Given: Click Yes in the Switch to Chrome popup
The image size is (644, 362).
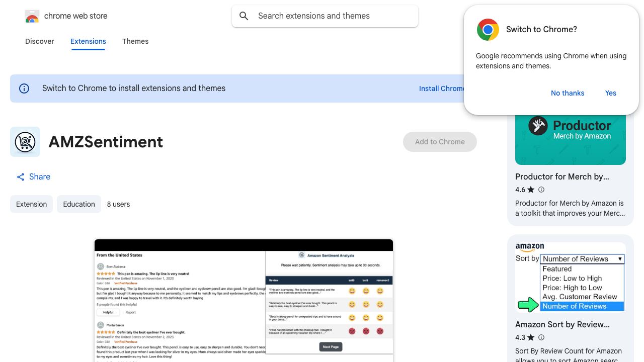Looking at the screenshot, I should tap(611, 93).
